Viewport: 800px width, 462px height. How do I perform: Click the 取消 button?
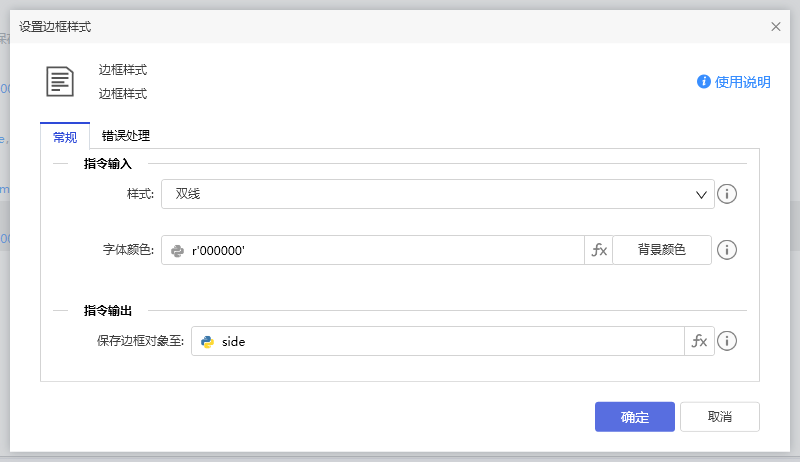719,417
